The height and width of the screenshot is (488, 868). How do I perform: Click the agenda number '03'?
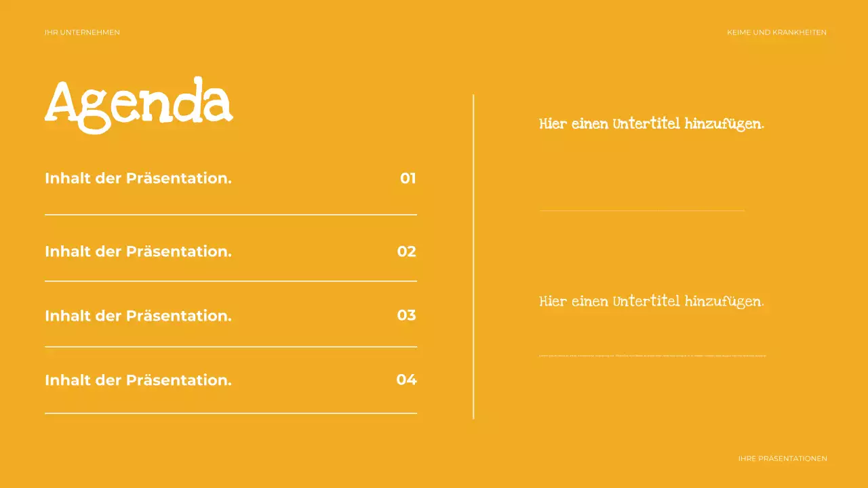406,315
